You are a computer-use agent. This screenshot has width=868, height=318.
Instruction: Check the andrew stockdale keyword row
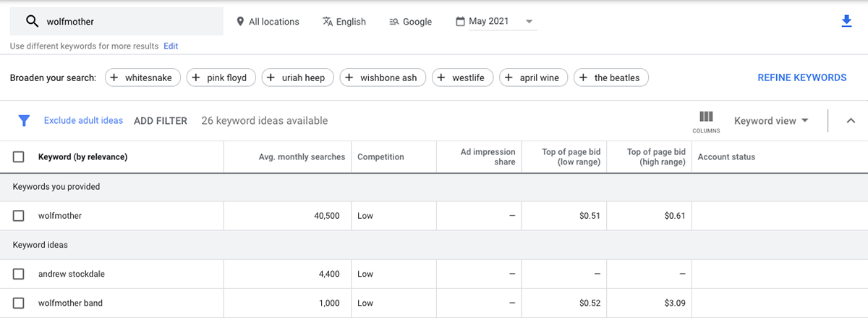(19, 274)
